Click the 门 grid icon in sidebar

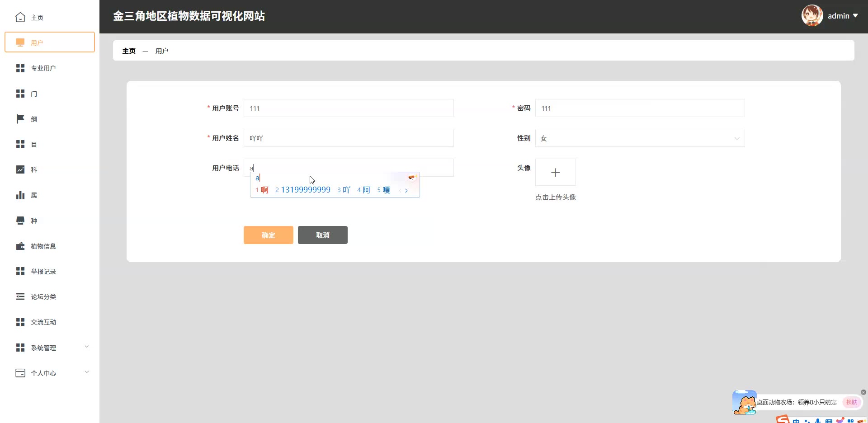(20, 94)
